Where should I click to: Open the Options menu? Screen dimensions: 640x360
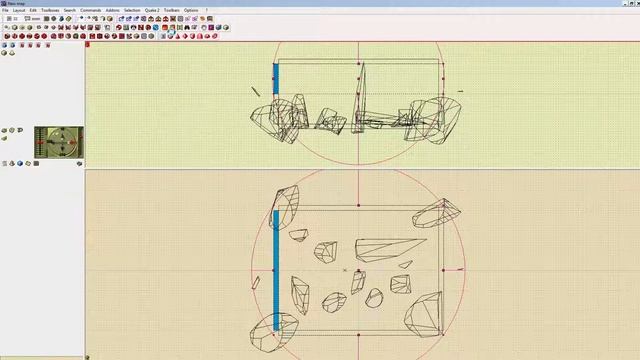[191, 10]
